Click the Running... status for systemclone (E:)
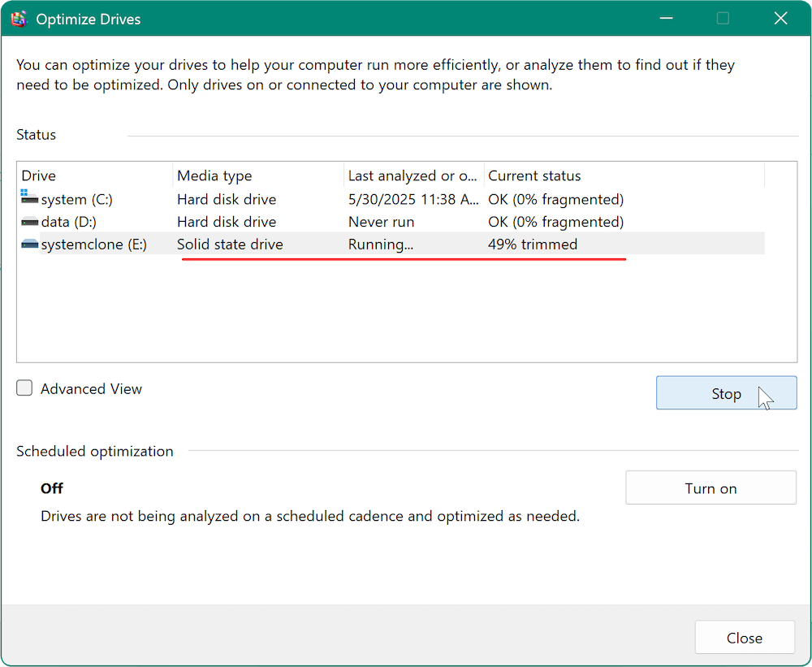The width and height of the screenshot is (812, 667). (x=381, y=245)
